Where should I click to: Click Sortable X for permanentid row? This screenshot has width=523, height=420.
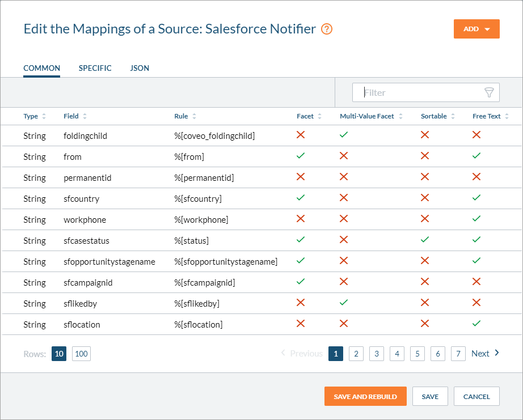pyautogui.click(x=425, y=177)
